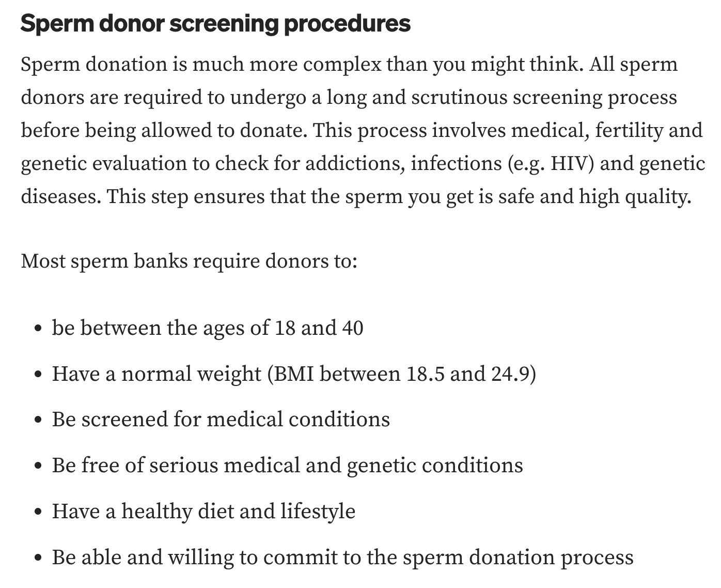Click 'Be screened for medical conditions' item
The height and width of the screenshot is (588, 721).
click(x=221, y=419)
